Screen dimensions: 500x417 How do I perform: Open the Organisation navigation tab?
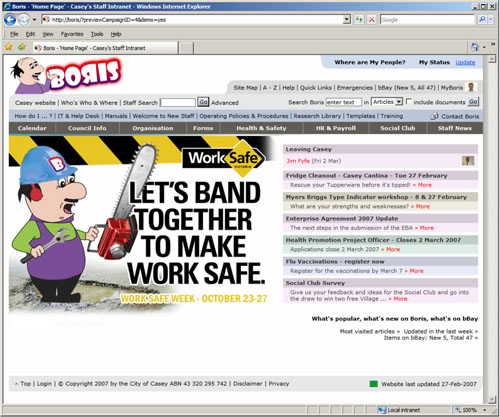click(153, 128)
